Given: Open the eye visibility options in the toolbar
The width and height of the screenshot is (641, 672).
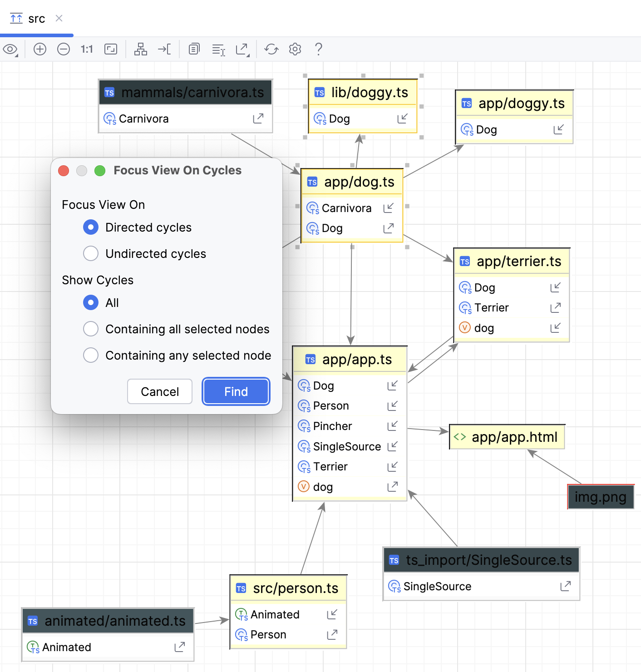Looking at the screenshot, I should 10,49.
